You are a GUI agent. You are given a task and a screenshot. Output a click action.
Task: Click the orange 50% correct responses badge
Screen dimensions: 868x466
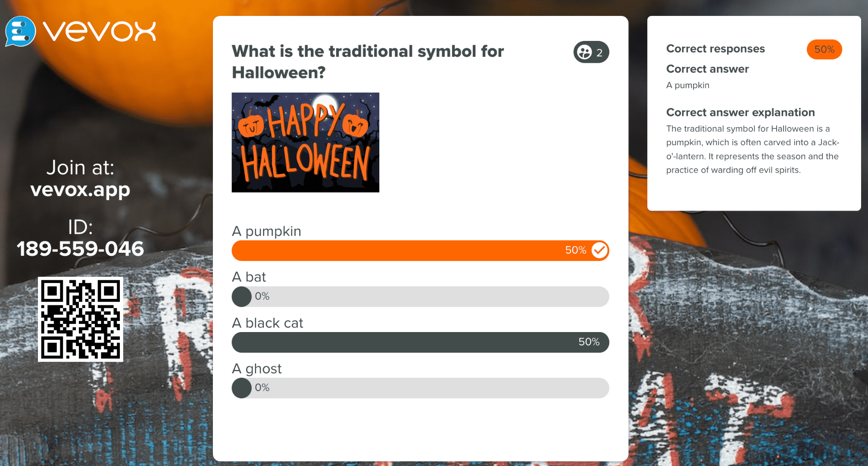[x=824, y=49]
